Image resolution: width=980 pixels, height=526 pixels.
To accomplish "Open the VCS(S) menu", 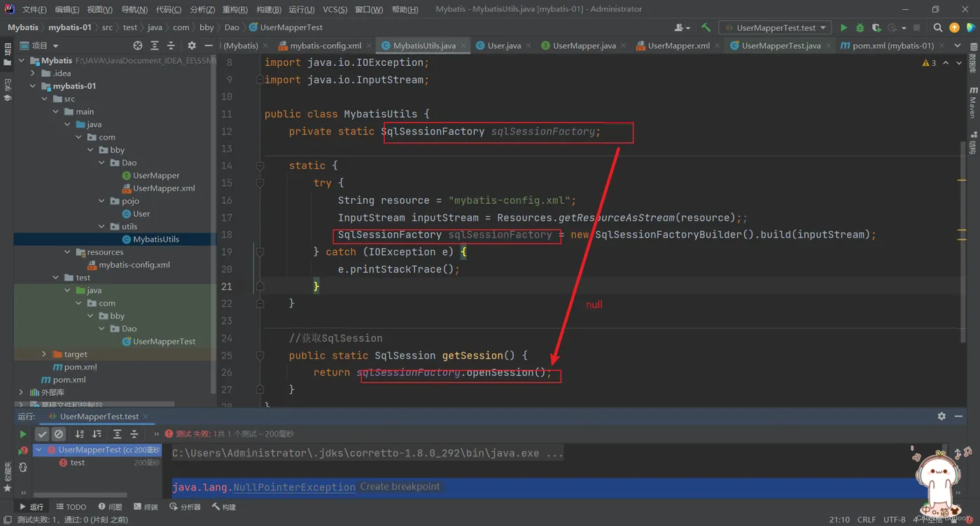I will [x=335, y=9].
